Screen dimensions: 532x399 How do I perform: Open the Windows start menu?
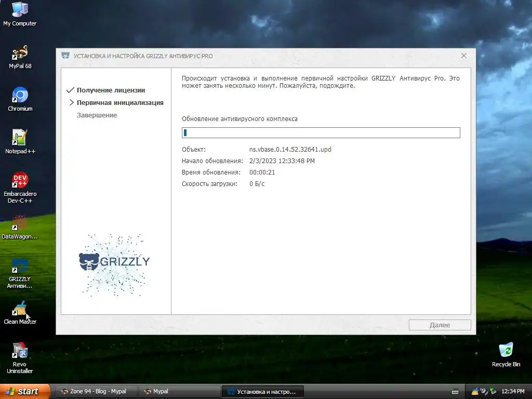tap(24, 391)
